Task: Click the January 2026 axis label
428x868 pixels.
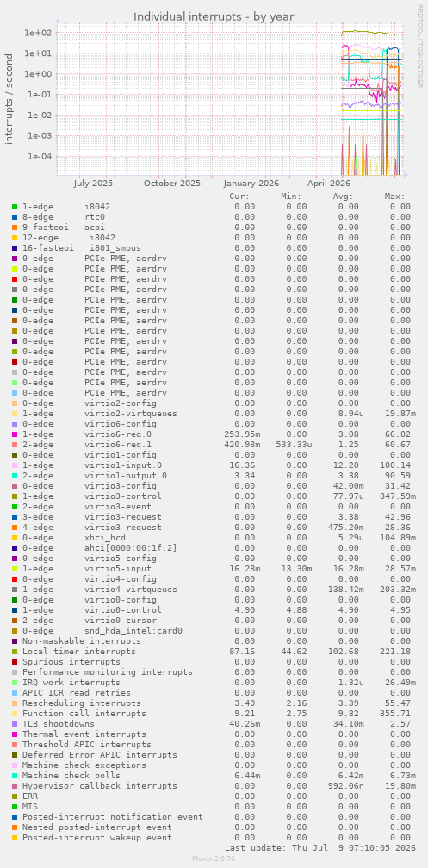Action: pos(251,184)
